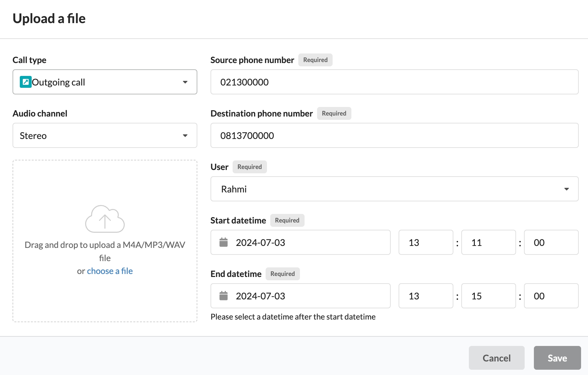This screenshot has height=375, width=588.
Task: Click the Outgoing call arrow icon
Action: pyautogui.click(x=26, y=82)
